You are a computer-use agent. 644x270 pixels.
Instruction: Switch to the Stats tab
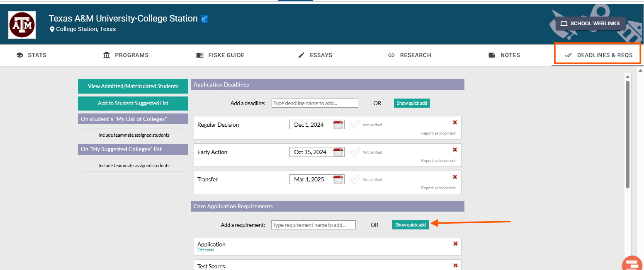click(x=31, y=55)
